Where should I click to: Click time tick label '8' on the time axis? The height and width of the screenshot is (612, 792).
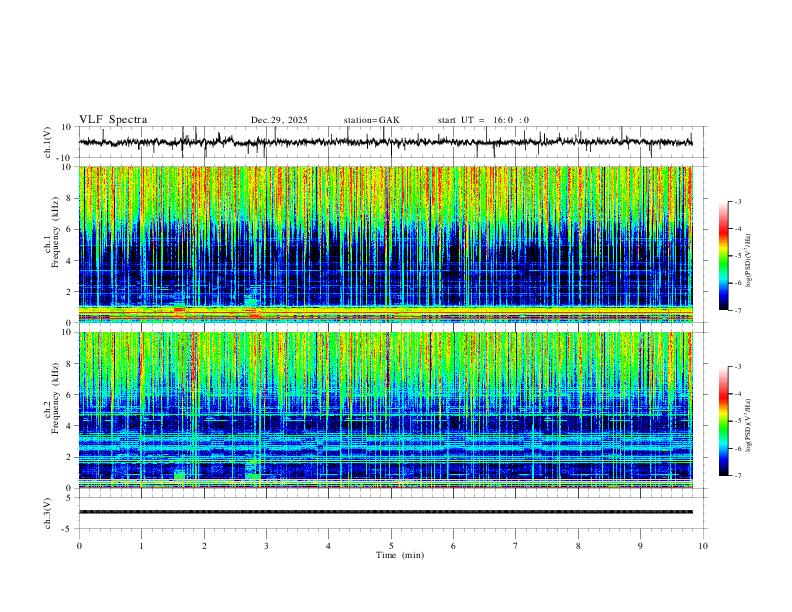click(x=578, y=546)
